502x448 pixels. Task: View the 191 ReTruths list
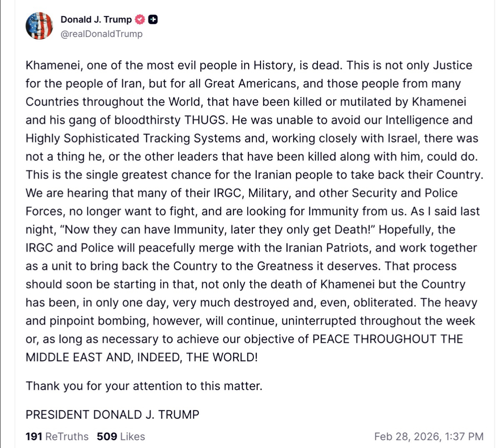[57, 436]
